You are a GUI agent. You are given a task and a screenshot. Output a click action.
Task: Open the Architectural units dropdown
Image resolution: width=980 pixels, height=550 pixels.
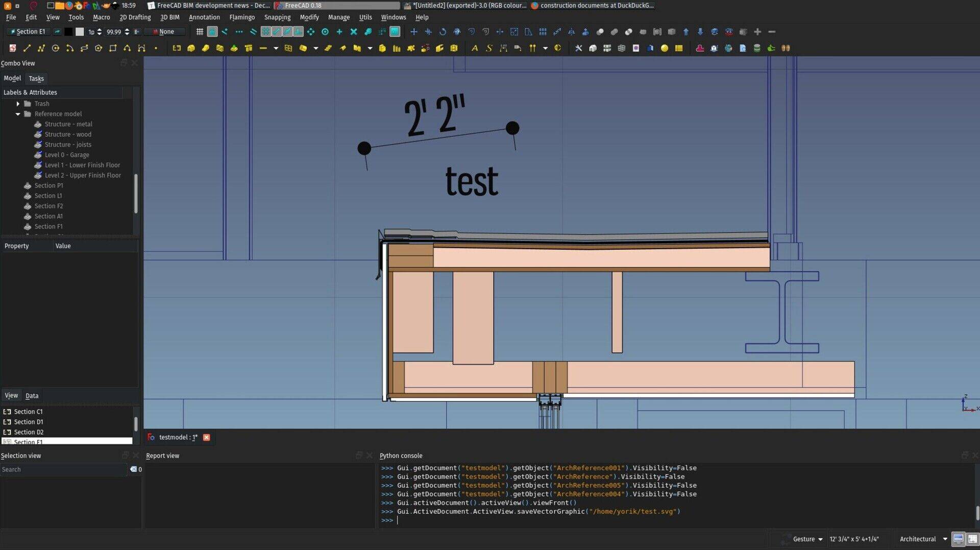922,539
